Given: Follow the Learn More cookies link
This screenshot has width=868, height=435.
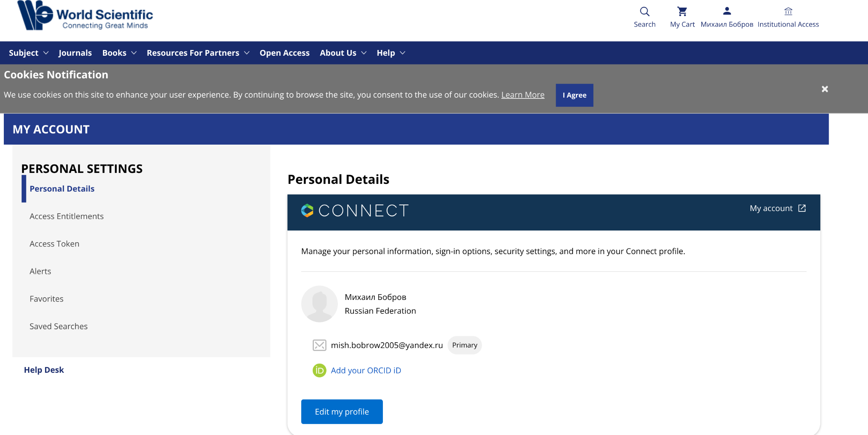Looking at the screenshot, I should [x=522, y=95].
